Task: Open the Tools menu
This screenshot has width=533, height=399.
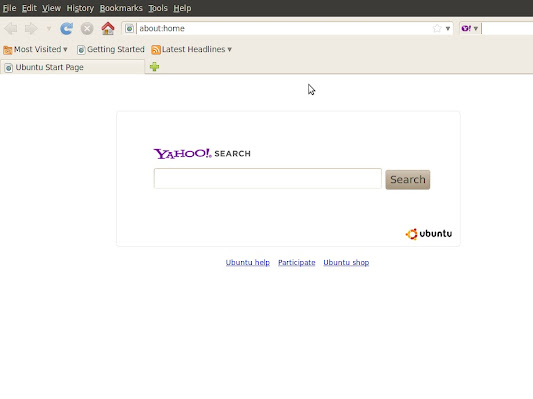Action: coord(158,8)
